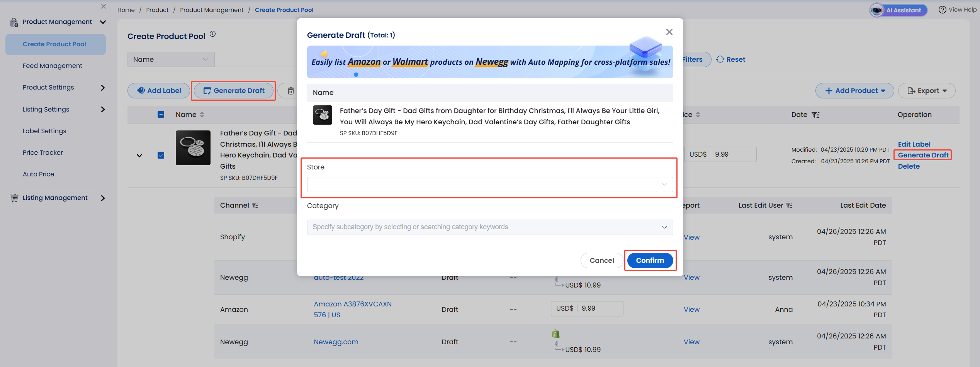Expand Product Settings submenu

103,88
